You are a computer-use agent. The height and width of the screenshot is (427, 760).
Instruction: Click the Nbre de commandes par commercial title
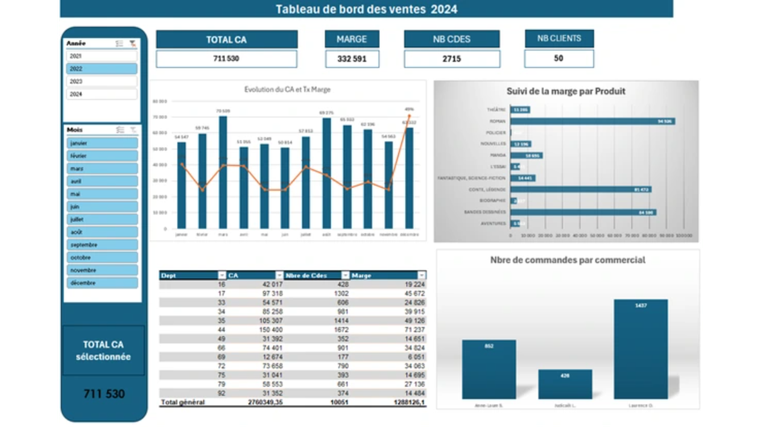pyautogui.click(x=568, y=260)
